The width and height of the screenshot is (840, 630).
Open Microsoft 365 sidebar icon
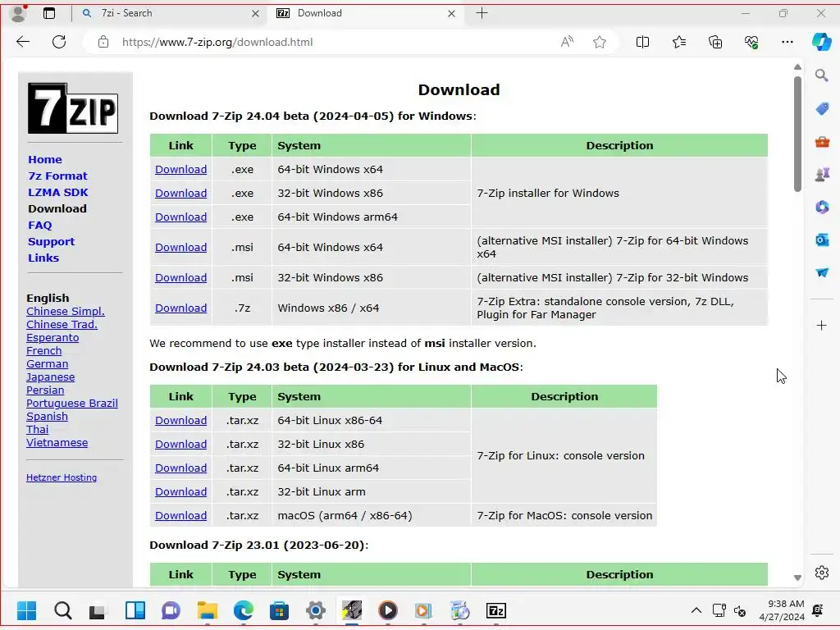click(822, 207)
